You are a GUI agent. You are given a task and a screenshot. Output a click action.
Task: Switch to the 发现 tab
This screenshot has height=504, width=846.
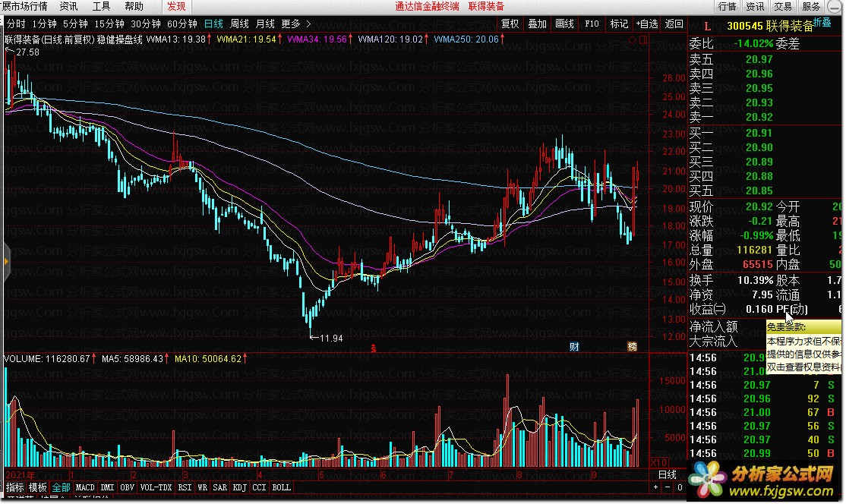[x=176, y=7]
